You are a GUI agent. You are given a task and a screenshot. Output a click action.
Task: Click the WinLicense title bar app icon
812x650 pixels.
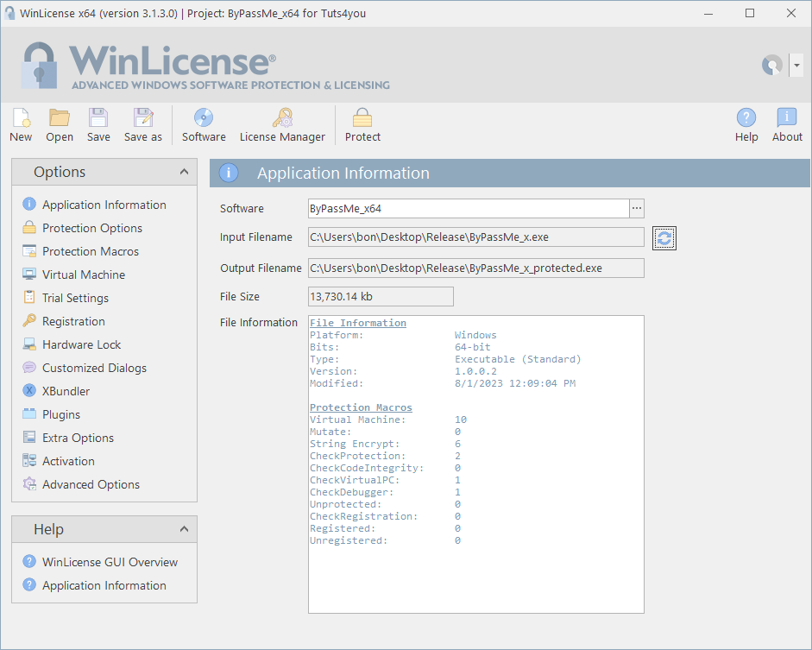coord(9,14)
